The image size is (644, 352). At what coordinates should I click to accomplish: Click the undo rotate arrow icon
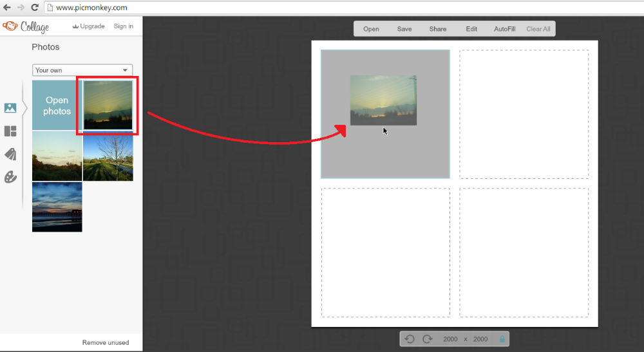[410, 339]
